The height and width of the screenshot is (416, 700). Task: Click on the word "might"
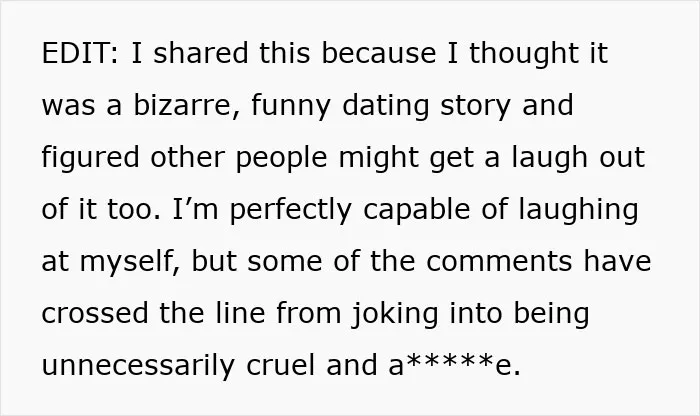point(379,159)
